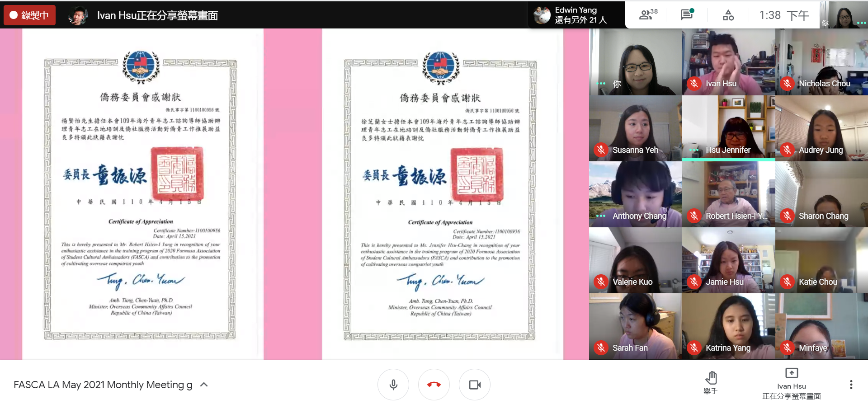
Task: Click Ivan Hsu's presenting screen icon
Action: click(791, 373)
